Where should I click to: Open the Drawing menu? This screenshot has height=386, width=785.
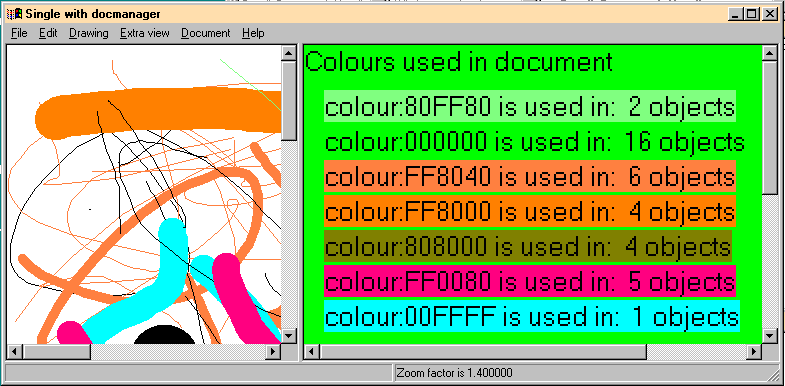pyautogui.click(x=89, y=34)
